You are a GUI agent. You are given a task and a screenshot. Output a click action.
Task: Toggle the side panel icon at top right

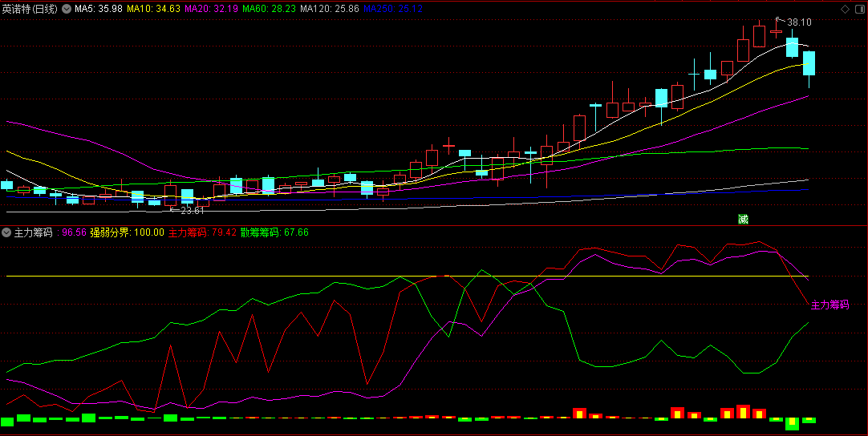click(858, 9)
